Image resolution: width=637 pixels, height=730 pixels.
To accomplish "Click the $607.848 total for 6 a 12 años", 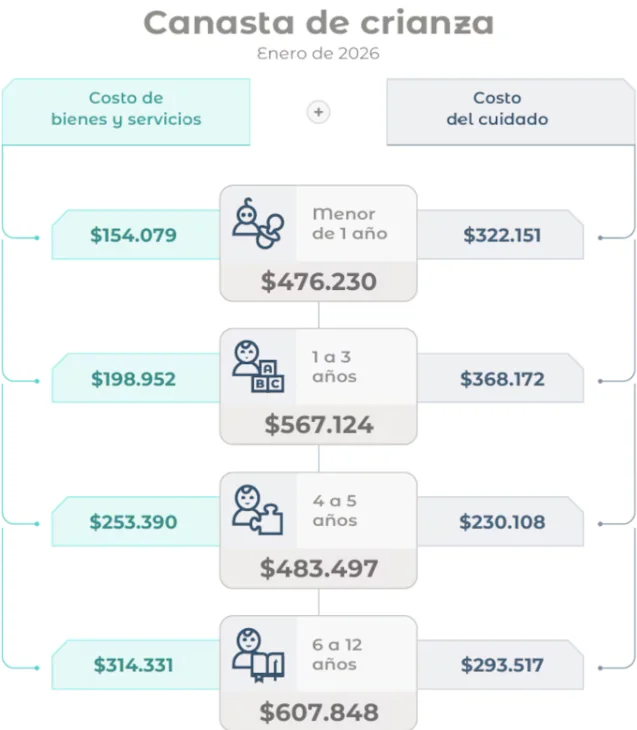I will pos(319,712).
